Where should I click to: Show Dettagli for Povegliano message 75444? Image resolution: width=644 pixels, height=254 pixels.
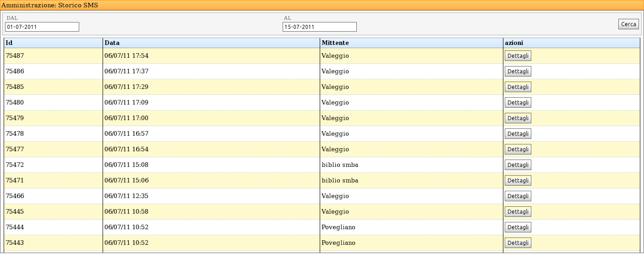coord(518,227)
